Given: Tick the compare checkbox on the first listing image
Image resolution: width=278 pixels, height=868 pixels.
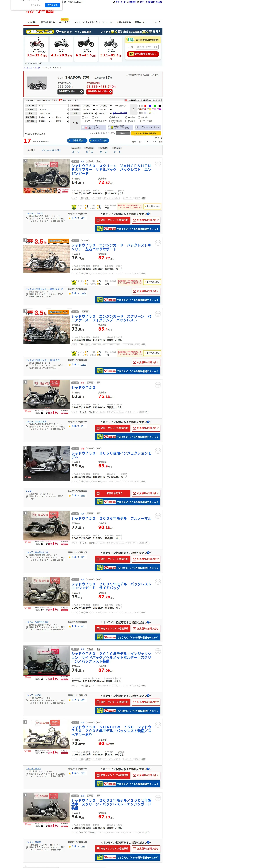Looking at the screenshot, I should (x=25, y=161).
